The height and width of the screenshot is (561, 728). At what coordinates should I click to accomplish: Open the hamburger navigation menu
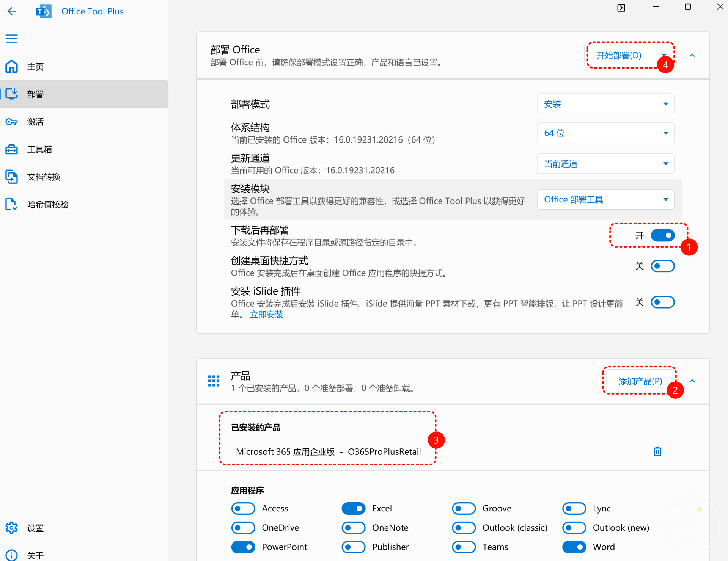coord(12,39)
